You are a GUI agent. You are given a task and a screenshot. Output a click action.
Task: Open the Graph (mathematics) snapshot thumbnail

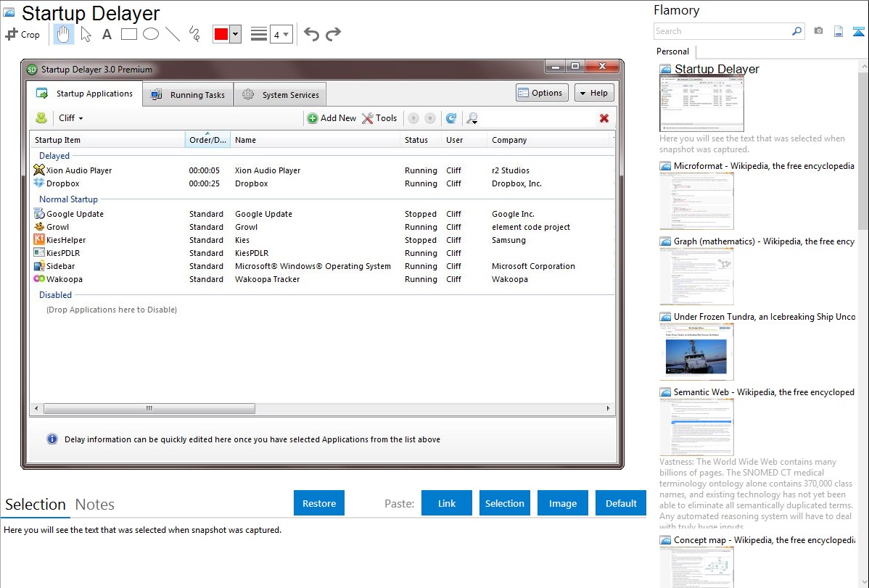(696, 276)
